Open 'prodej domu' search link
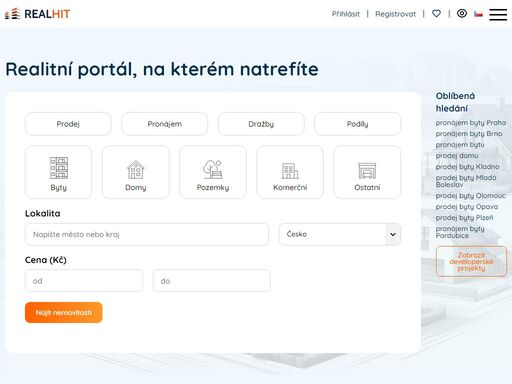Viewport: 512px width, 384px height. [x=457, y=156]
